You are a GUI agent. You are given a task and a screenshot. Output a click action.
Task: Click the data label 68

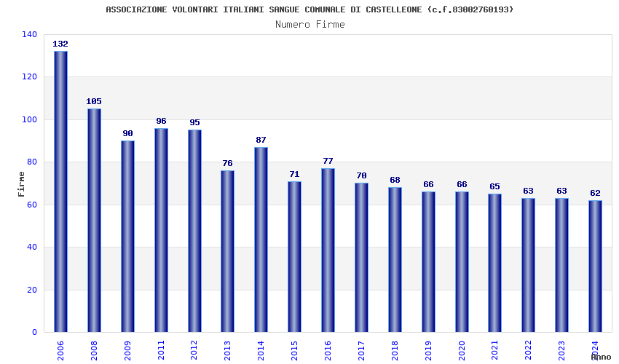395,180
